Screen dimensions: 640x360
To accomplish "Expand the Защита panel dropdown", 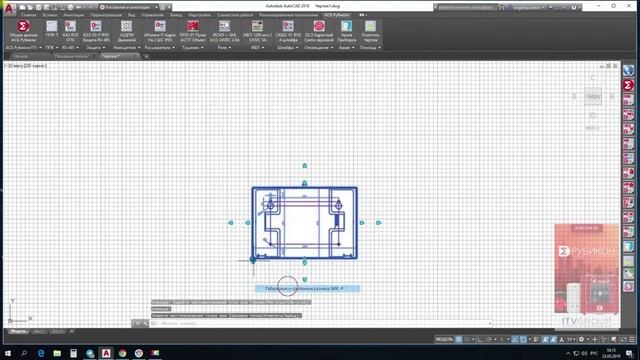I will pos(96,48).
